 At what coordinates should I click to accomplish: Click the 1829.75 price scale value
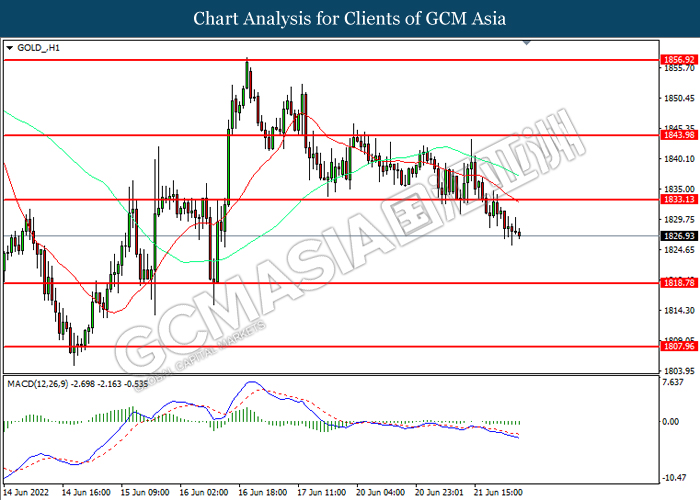[x=679, y=220]
